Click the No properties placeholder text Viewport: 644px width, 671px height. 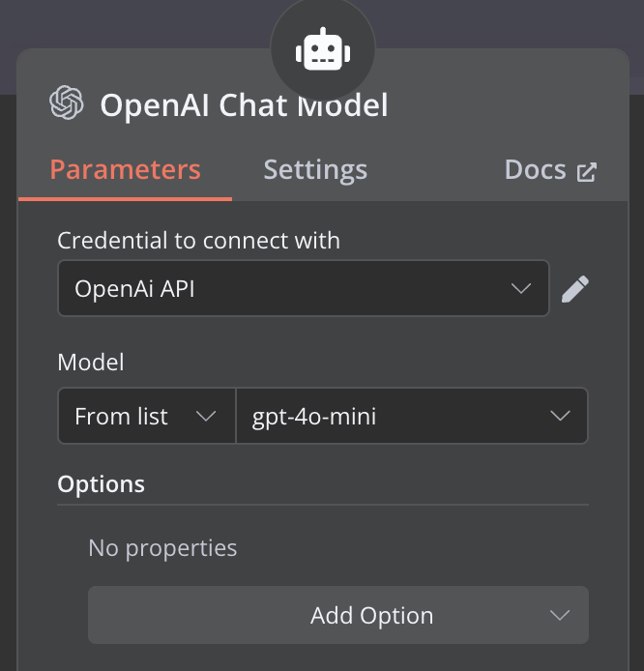click(x=162, y=548)
